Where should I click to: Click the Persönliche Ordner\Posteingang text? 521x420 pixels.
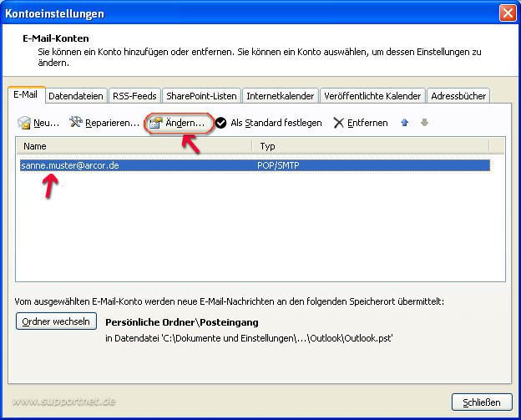tap(182, 322)
